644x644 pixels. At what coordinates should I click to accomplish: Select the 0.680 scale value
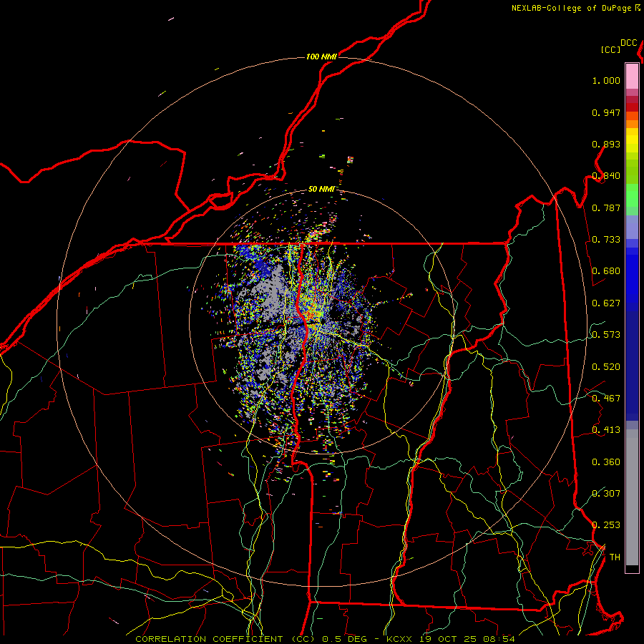[x=606, y=271]
